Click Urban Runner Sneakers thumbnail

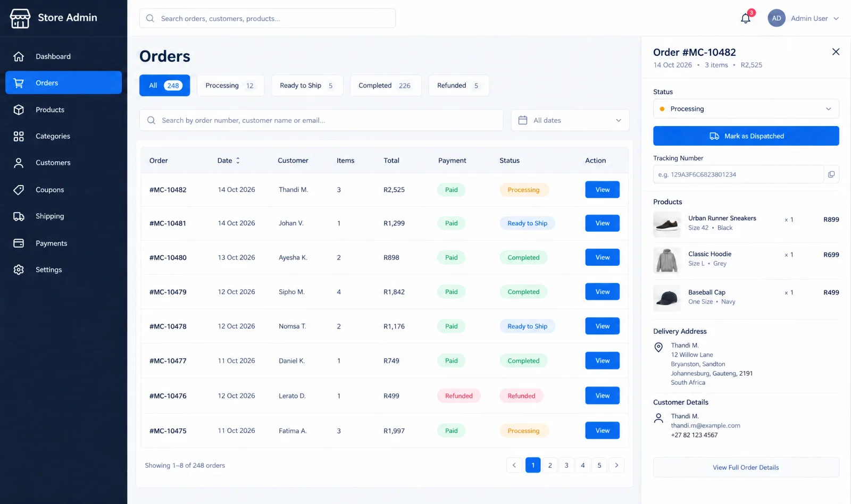point(667,224)
